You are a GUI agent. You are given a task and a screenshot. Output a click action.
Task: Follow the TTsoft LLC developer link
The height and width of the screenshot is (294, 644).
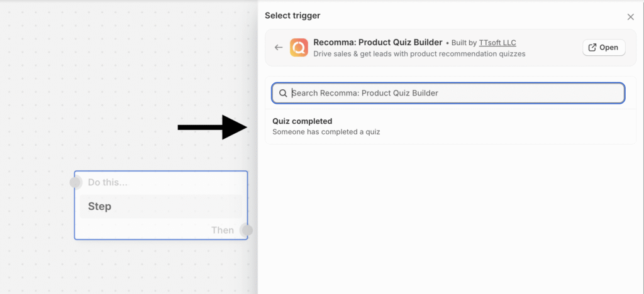point(497,43)
